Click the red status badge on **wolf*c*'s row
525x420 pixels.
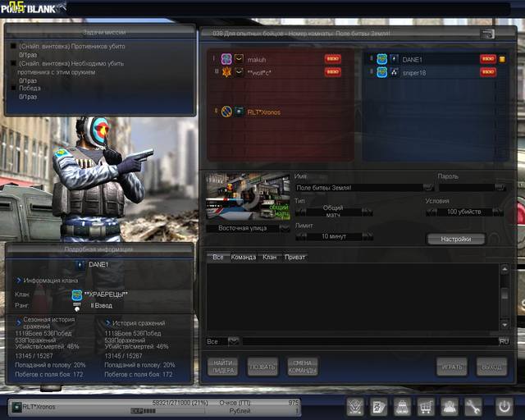[333, 71]
